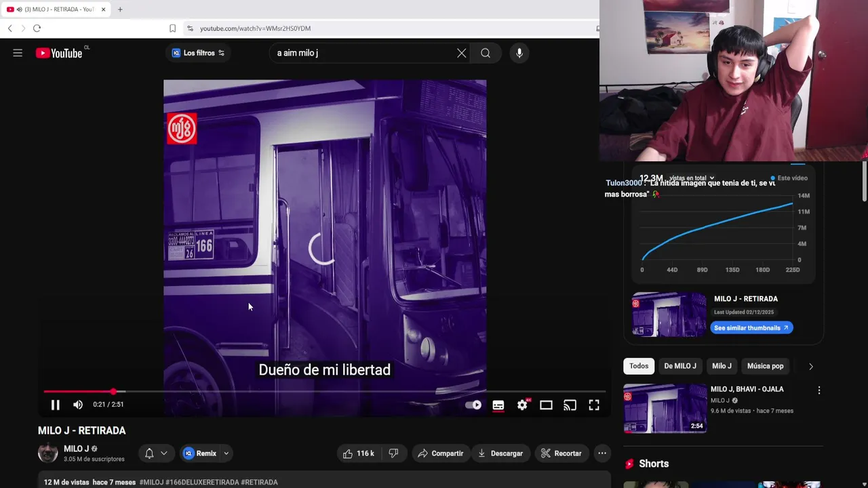Viewport: 868px width, 488px height.
Task: Select the Todos chip
Action: point(639,366)
